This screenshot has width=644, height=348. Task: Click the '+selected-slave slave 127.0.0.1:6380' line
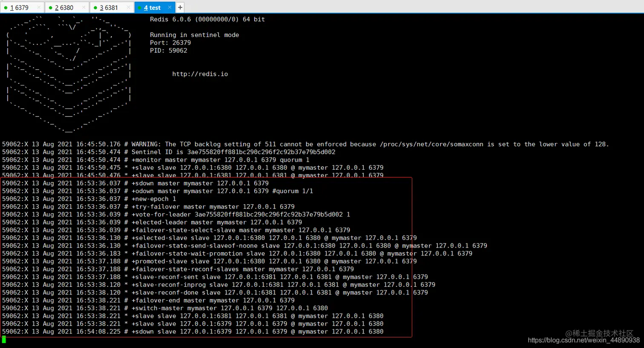pyautogui.click(x=209, y=238)
